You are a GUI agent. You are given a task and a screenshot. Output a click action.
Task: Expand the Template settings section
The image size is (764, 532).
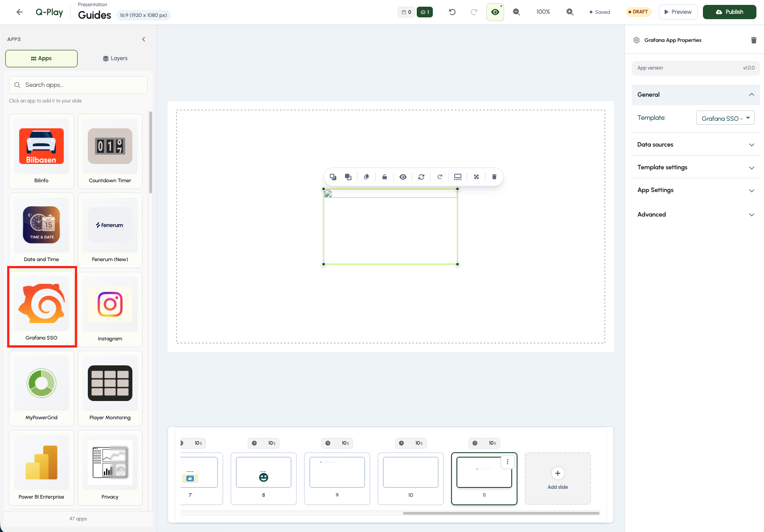tap(696, 167)
